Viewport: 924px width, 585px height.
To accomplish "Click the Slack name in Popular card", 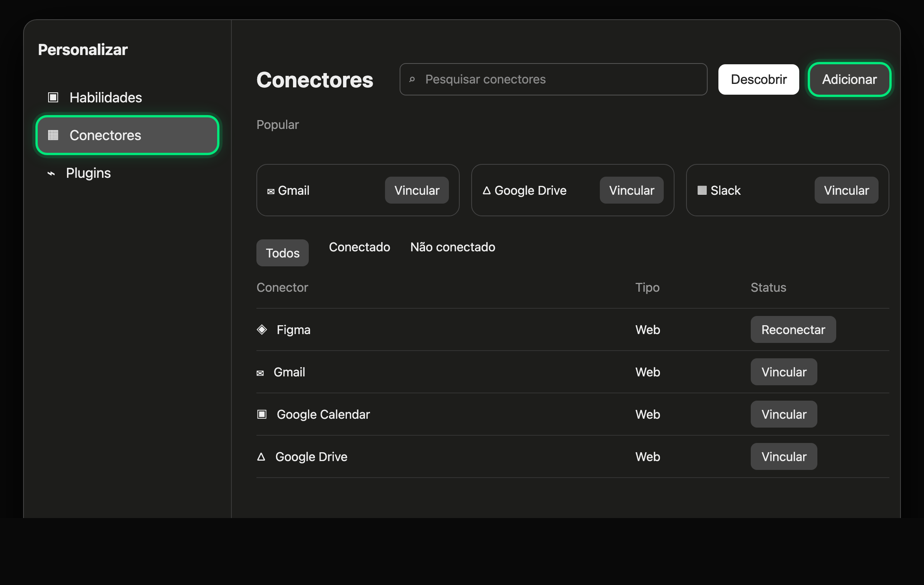I will [725, 190].
